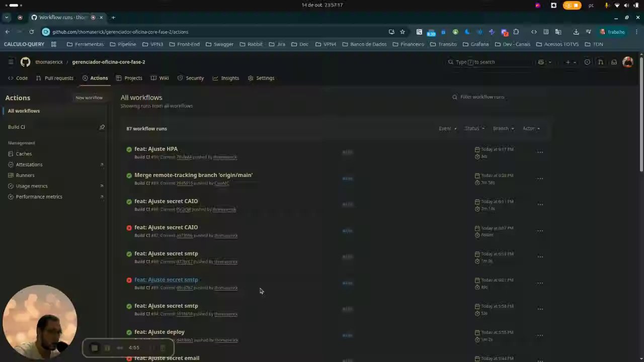The image size is (644, 362).
Task: Open the repository Settings tab
Action: click(x=261, y=78)
